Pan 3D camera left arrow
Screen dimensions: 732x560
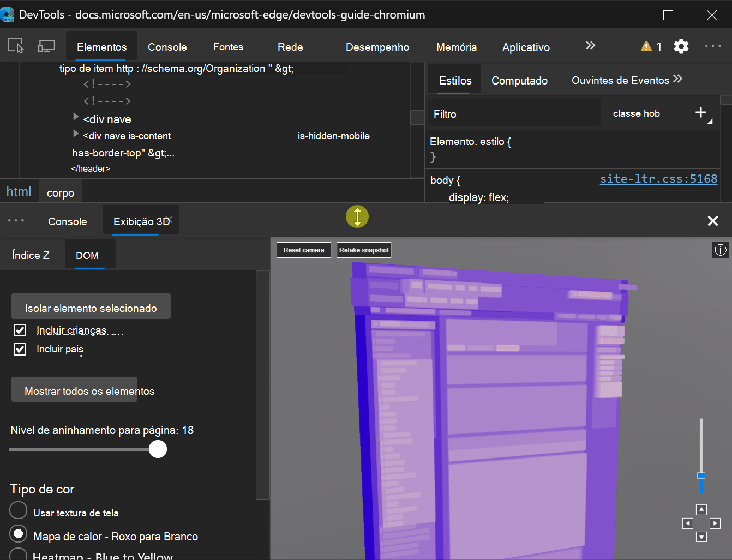[688, 523]
